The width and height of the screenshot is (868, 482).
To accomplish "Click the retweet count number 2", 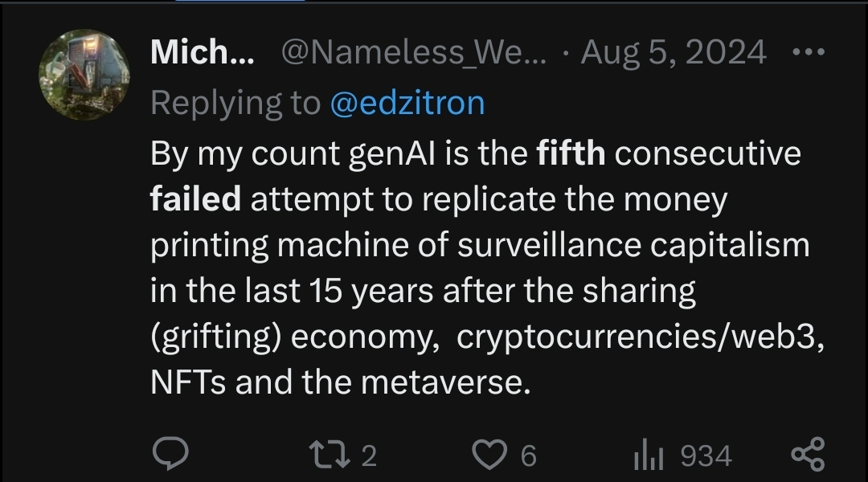I will point(368,456).
